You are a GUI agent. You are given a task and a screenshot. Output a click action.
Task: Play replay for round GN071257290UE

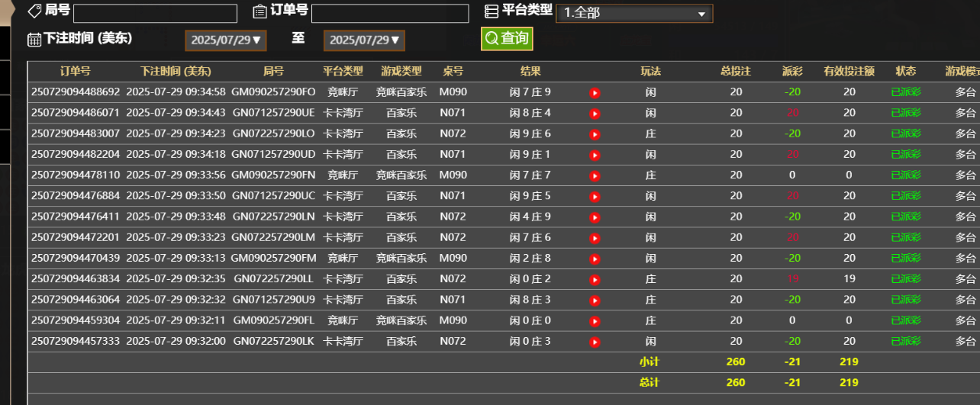point(595,114)
